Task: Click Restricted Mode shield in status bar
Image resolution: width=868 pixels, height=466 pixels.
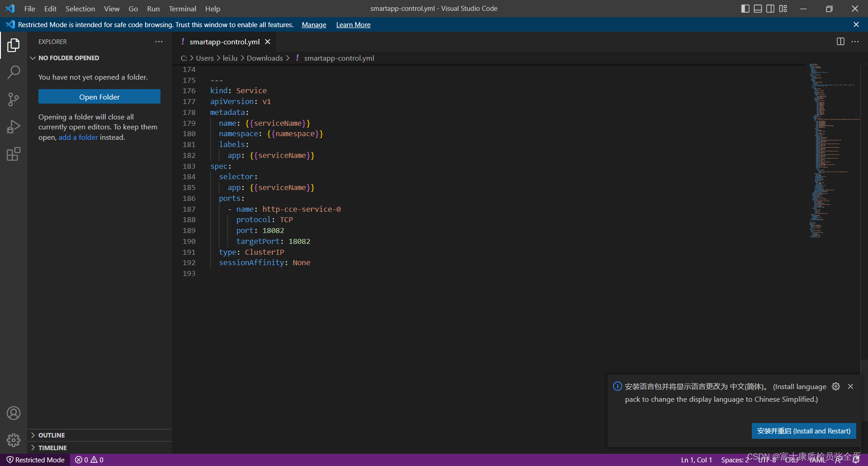Action: tap(35, 460)
